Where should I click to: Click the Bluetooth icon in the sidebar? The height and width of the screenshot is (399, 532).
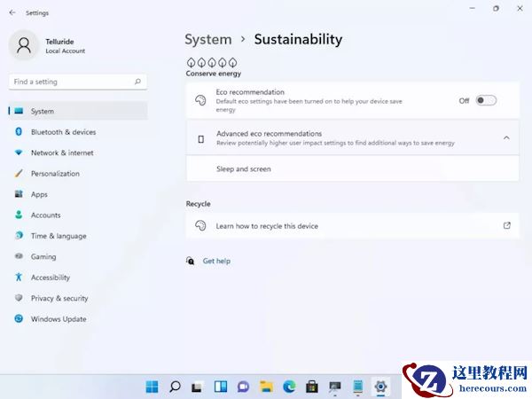[19, 131]
